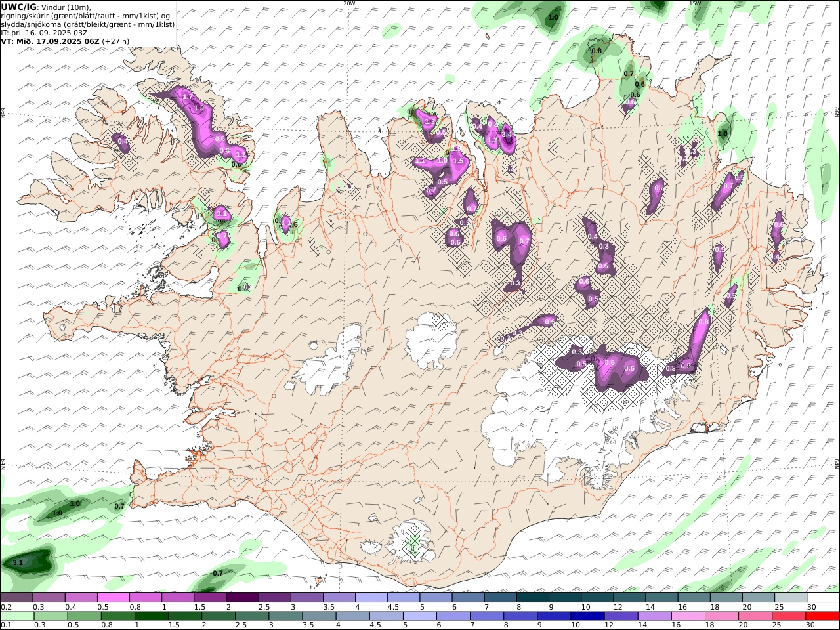840x630 pixels.
Task: Click the '64N' latitude label on the left edge
Action: (x=3, y=464)
